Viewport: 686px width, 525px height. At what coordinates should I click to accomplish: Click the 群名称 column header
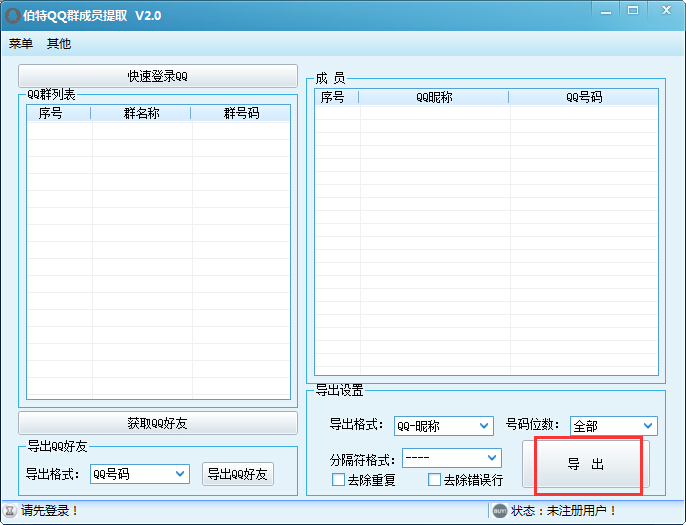pyautogui.click(x=141, y=113)
